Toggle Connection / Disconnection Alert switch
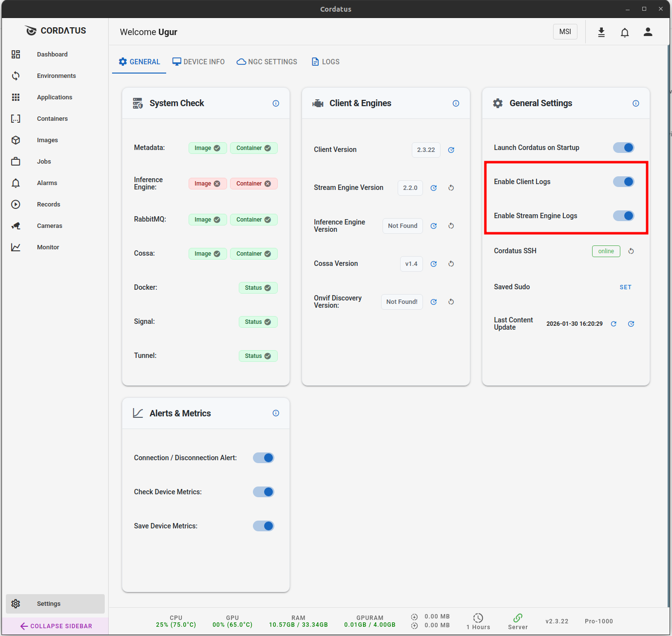The height and width of the screenshot is (636, 672). click(264, 458)
